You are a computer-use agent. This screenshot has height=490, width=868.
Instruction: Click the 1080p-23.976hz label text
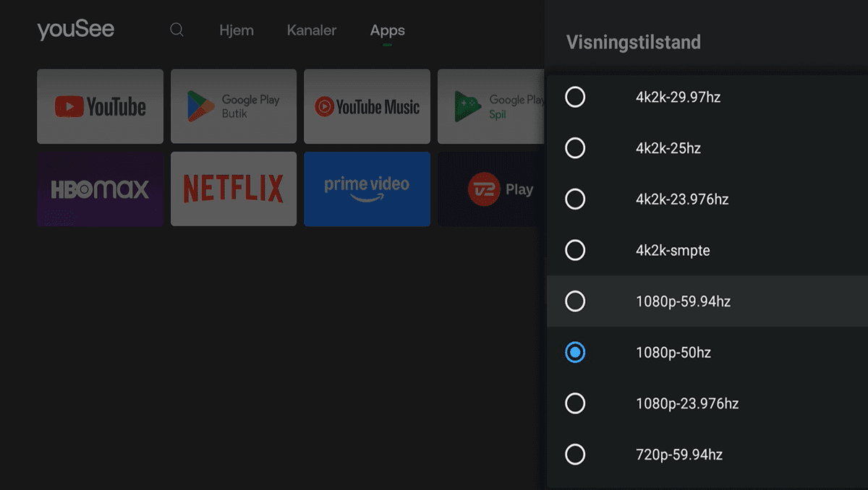tap(687, 403)
